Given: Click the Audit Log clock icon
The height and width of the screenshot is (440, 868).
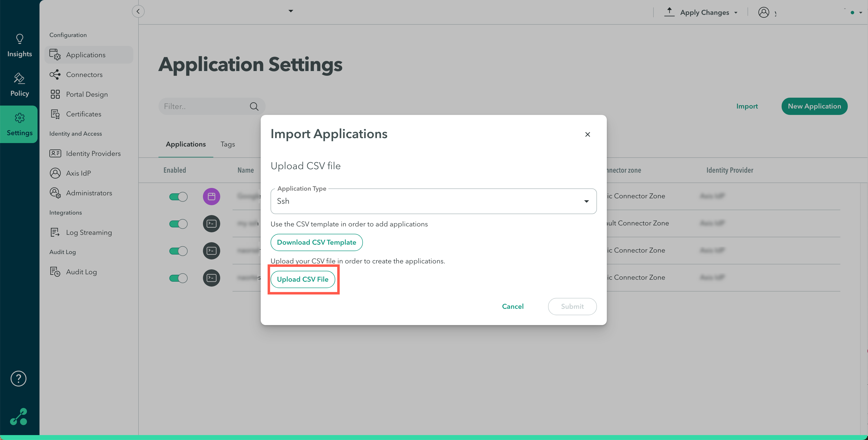Looking at the screenshot, I should tap(55, 272).
